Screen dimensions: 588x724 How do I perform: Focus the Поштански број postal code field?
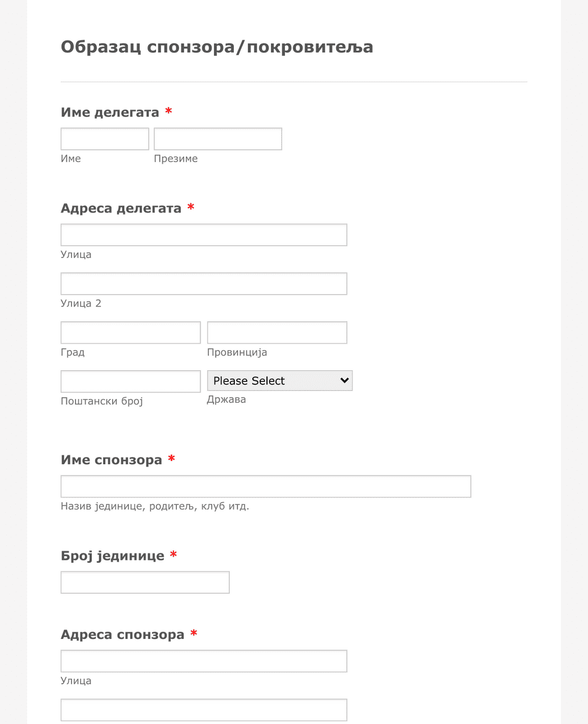pyautogui.click(x=130, y=381)
